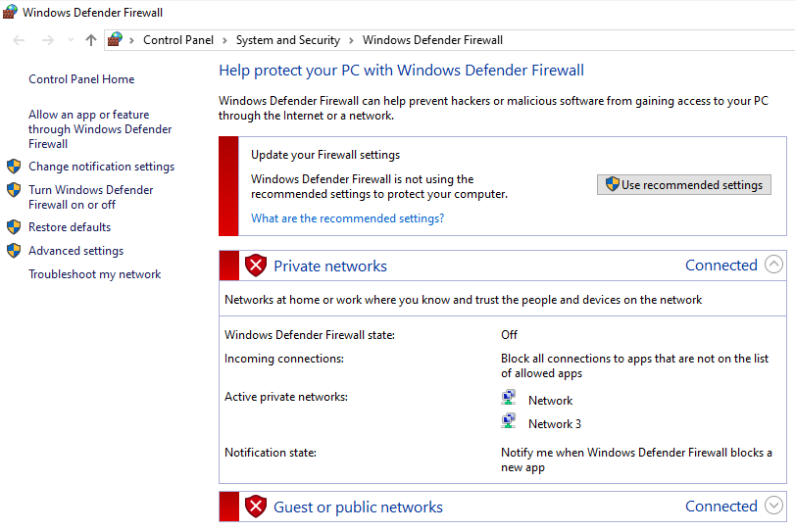The height and width of the screenshot is (532, 795).
Task: Open System and Security breadcrumb
Action: coord(288,40)
